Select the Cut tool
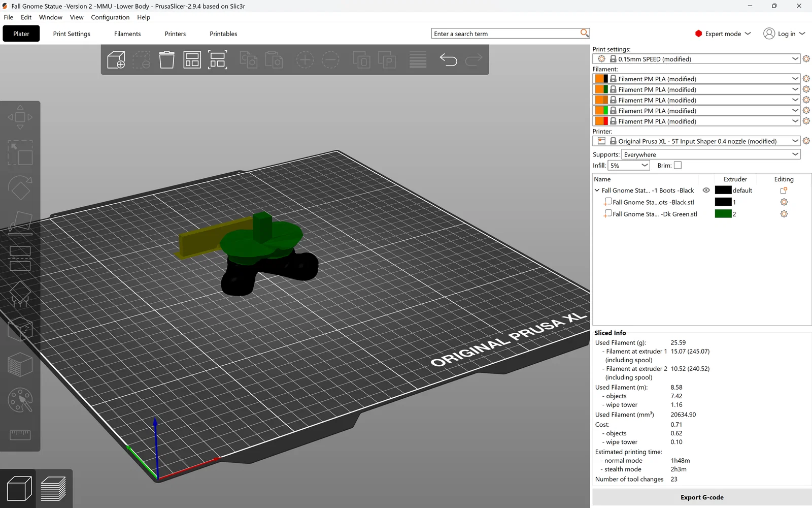 tap(20, 259)
